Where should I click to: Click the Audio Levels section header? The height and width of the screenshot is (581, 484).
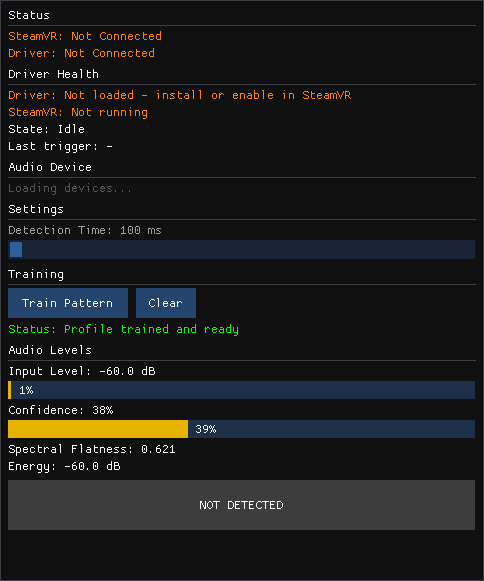(50, 350)
